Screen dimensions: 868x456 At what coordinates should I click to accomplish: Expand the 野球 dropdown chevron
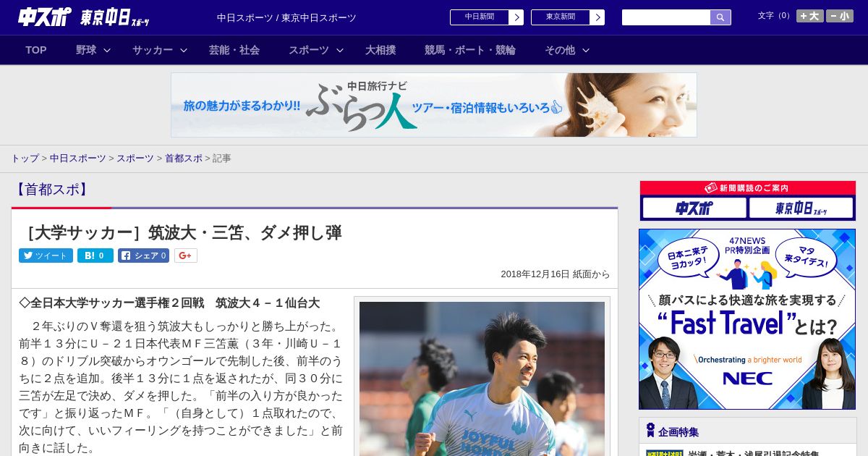107,50
